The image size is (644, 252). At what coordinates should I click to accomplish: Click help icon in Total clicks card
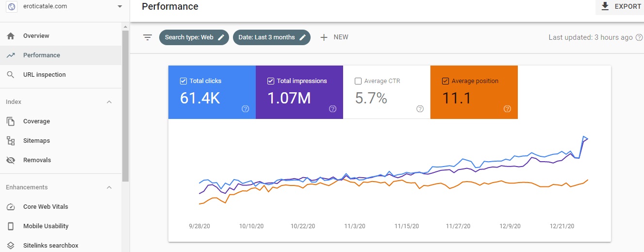coord(245,109)
